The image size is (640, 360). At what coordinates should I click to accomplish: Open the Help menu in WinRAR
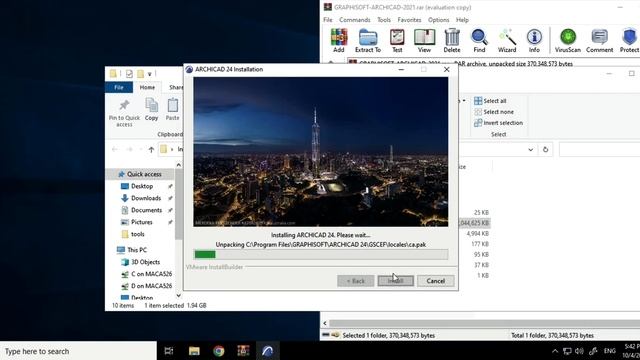click(x=462, y=20)
